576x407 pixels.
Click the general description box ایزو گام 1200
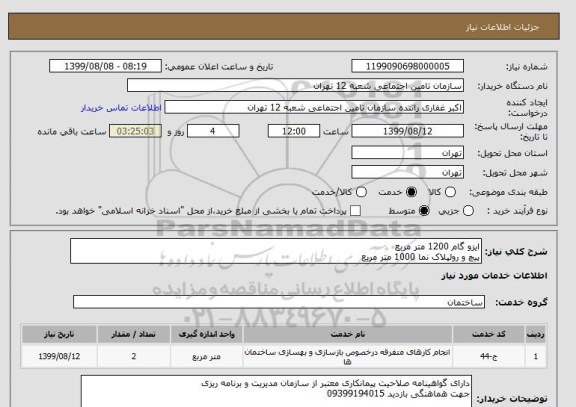(276, 251)
